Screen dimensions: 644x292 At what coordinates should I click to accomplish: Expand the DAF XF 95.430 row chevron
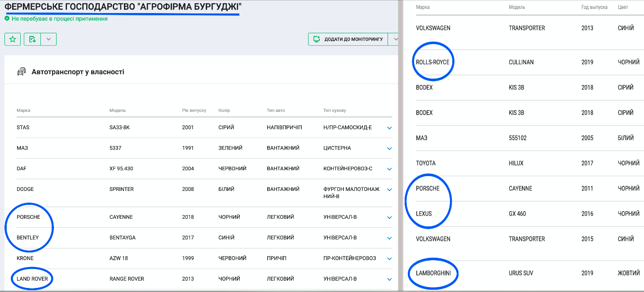click(389, 169)
